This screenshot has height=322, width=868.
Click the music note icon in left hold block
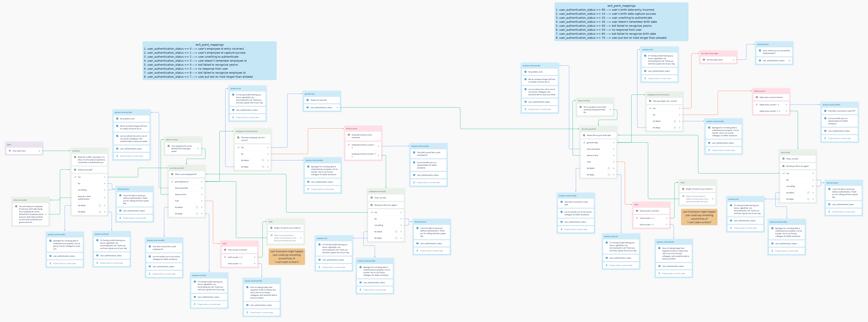tap(271, 235)
